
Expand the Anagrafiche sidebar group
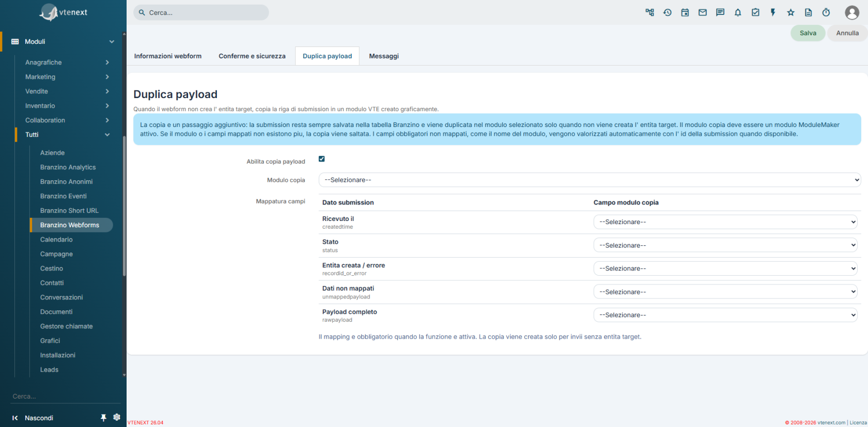click(67, 62)
